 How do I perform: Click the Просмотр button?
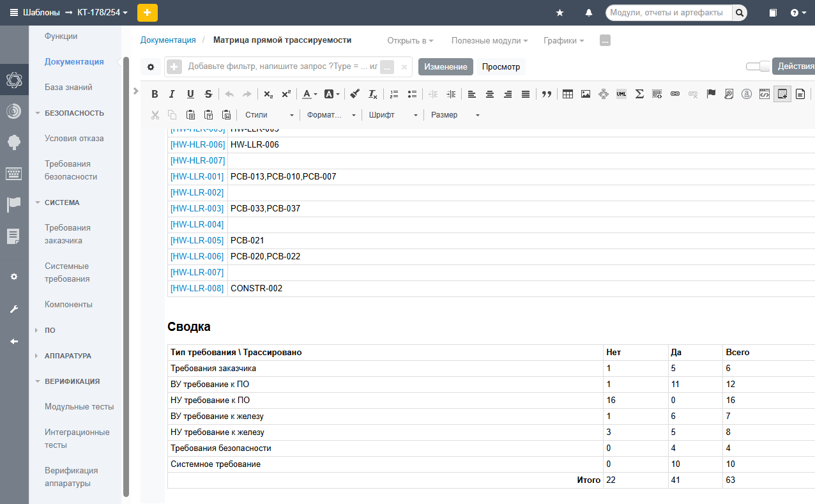pos(501,67)
